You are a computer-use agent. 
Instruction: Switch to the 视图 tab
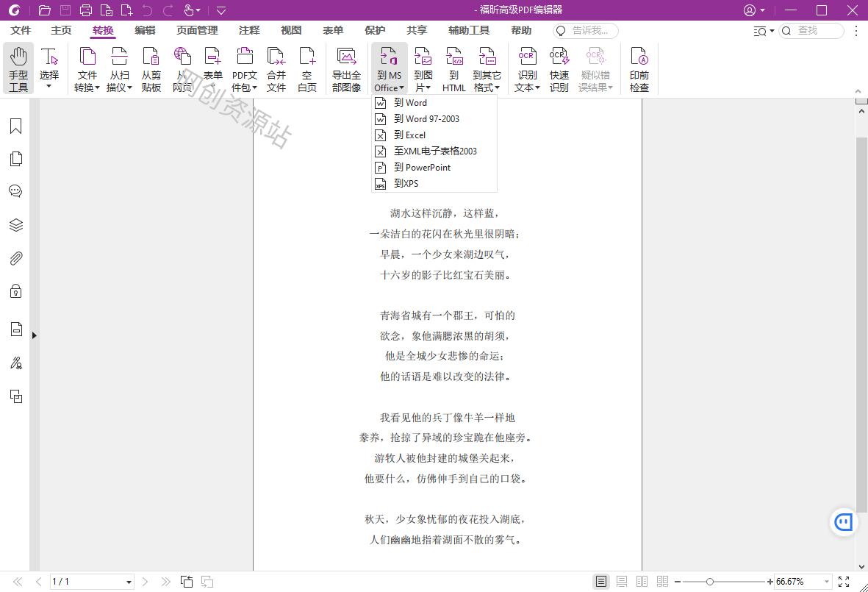coord(291,30)
